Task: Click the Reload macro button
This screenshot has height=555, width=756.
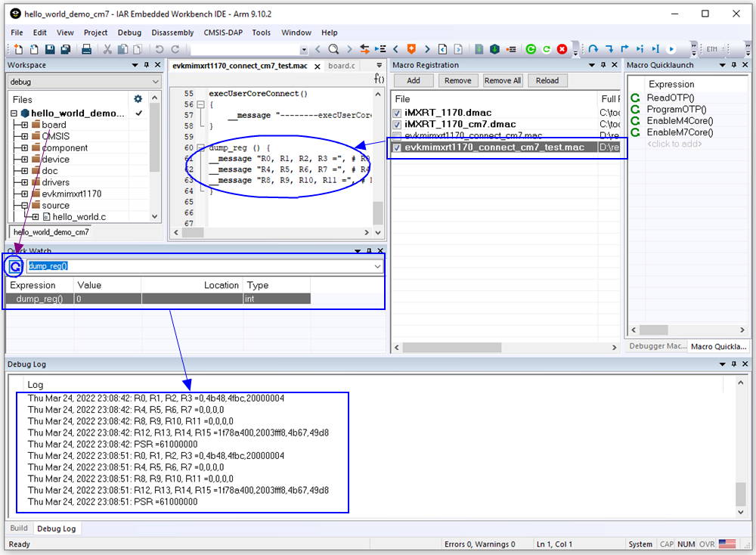Action: pos(547,80)
